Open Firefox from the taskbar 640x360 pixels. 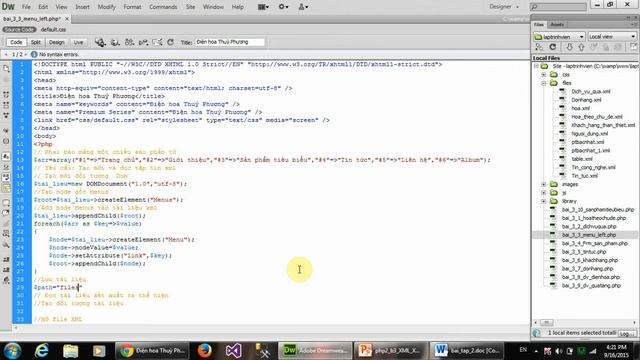point(204,351)
